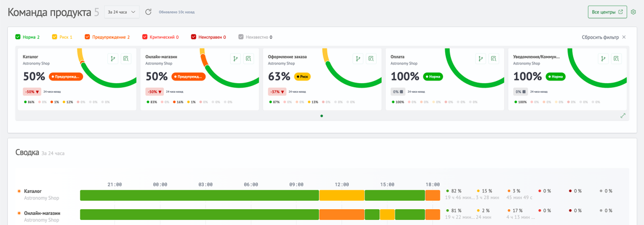644x225 pixels.
Task: Click the small yellow segment in Онлайн-магазин timeline
Action: (x=387, y=215)
